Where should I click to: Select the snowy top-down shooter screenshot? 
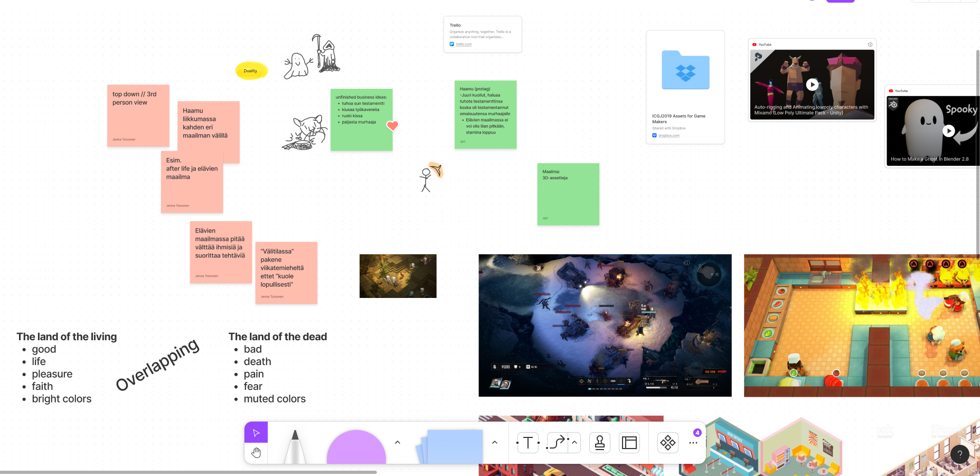[x=605, y=325]
